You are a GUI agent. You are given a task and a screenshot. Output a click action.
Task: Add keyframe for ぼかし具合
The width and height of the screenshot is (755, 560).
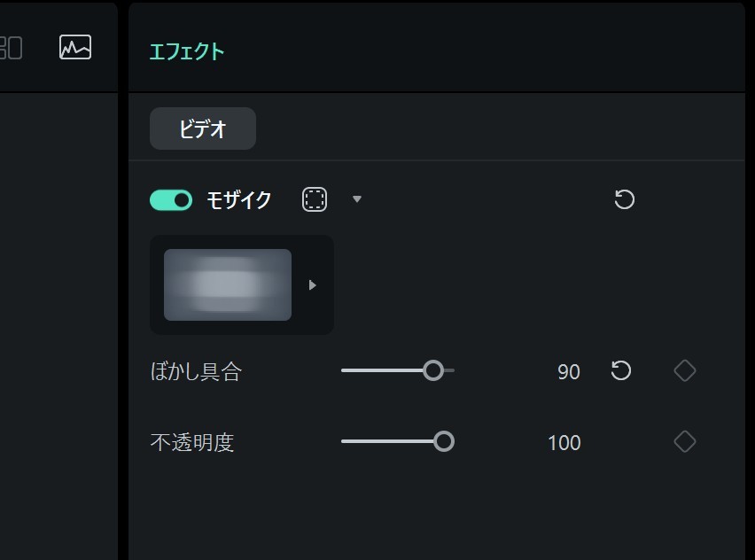point(685,370)
